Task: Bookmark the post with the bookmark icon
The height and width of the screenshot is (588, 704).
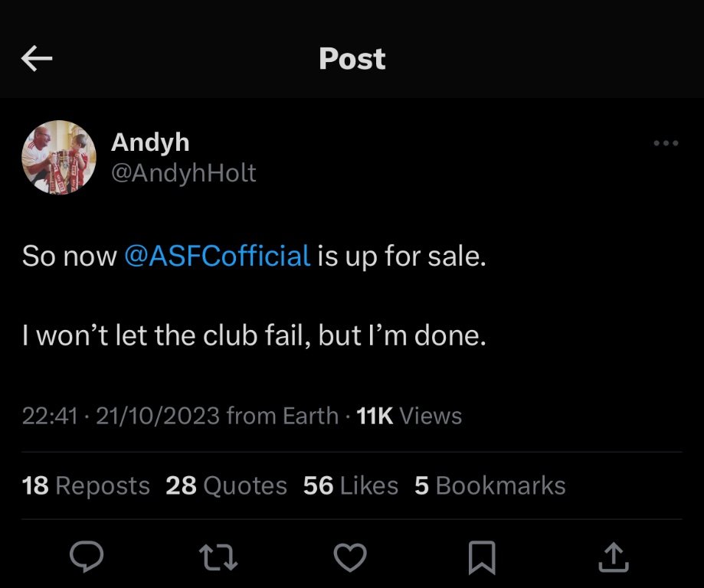Action: (x=483, y=557)
